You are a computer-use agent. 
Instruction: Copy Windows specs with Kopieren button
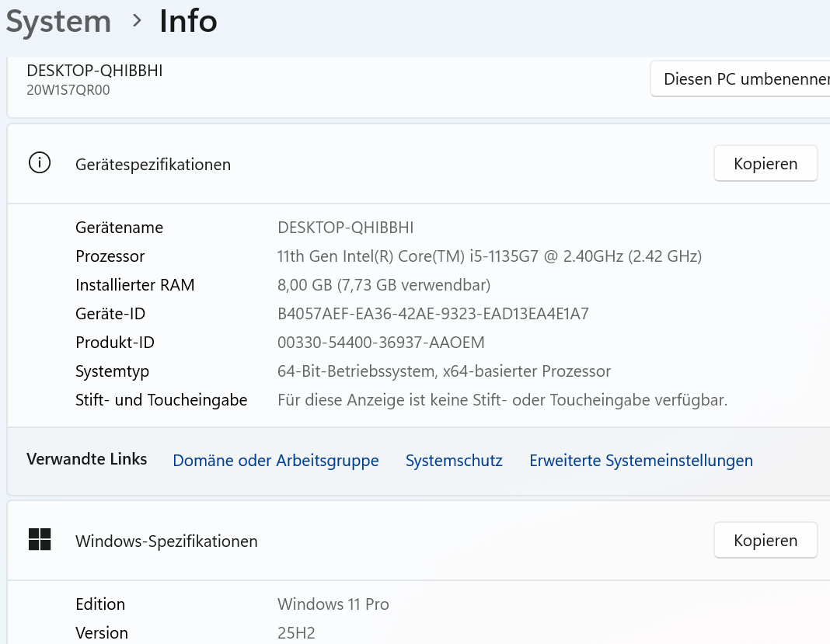click(x=765, y=540)
